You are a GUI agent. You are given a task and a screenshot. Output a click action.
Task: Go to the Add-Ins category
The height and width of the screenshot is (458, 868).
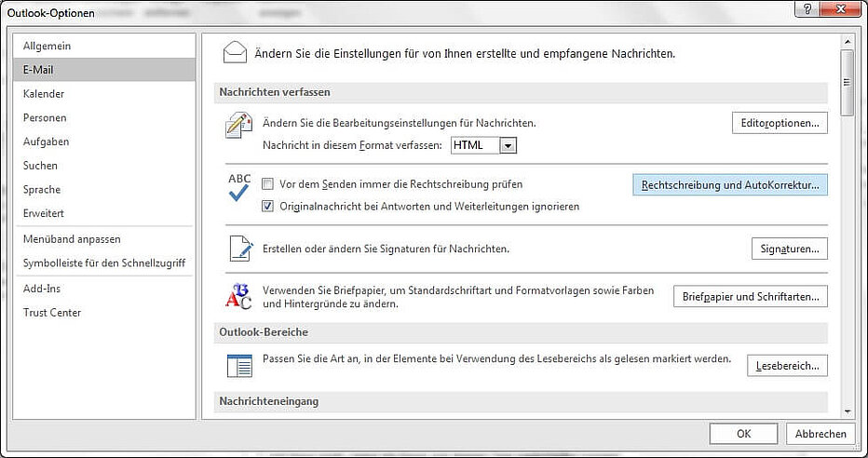coord(104,289)
